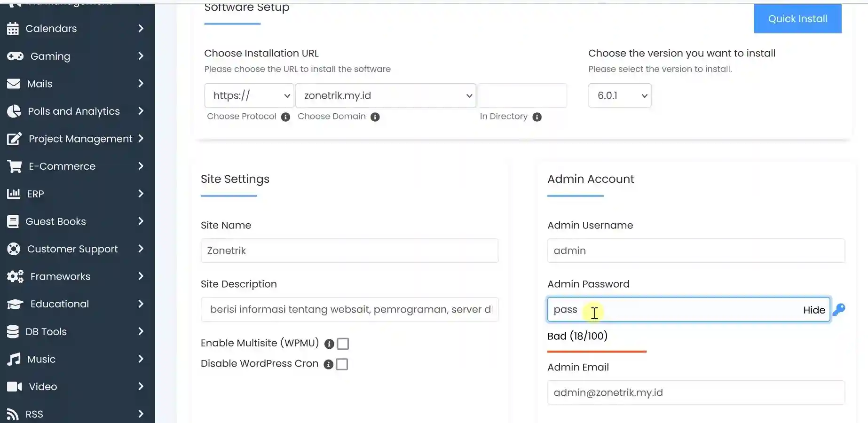This screenshot has height=423, width=868.
Task: Toggle Hide on the admin password field
Action: pos(814,310)
